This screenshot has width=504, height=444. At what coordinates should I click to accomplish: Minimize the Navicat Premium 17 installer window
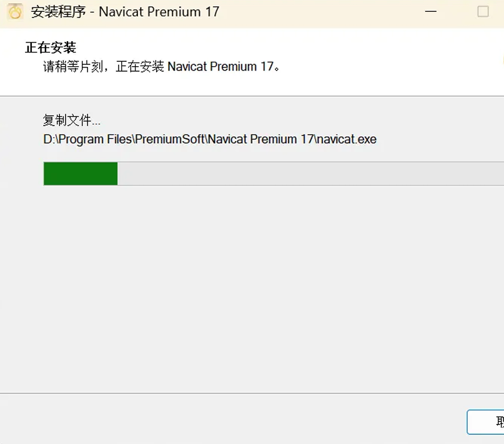[x=430, y=12]
